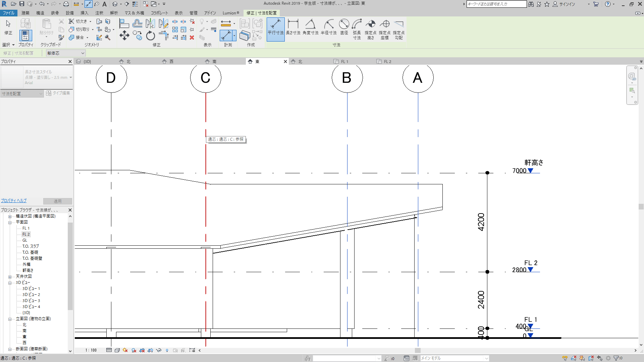Toggle the Properties (プロパティ) palette button

[25, 35]
